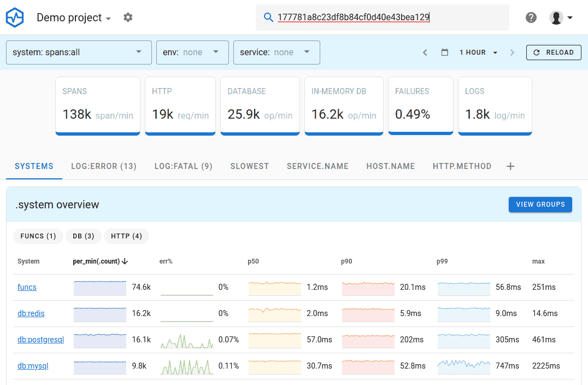The height and width of the screenshot is (385, 588).
Task: Open the 'system: spans:all' filter dropdown
Action: (78, 52)
